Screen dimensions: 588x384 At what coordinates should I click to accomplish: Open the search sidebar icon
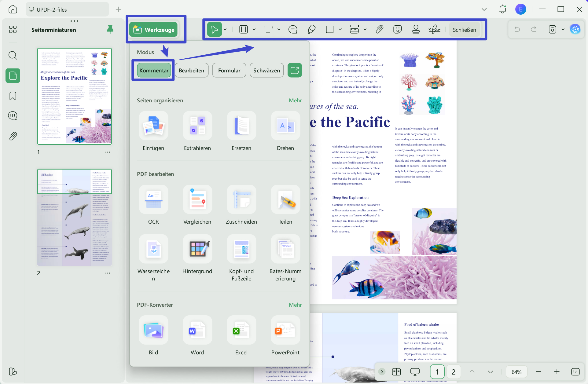point(13,55)
